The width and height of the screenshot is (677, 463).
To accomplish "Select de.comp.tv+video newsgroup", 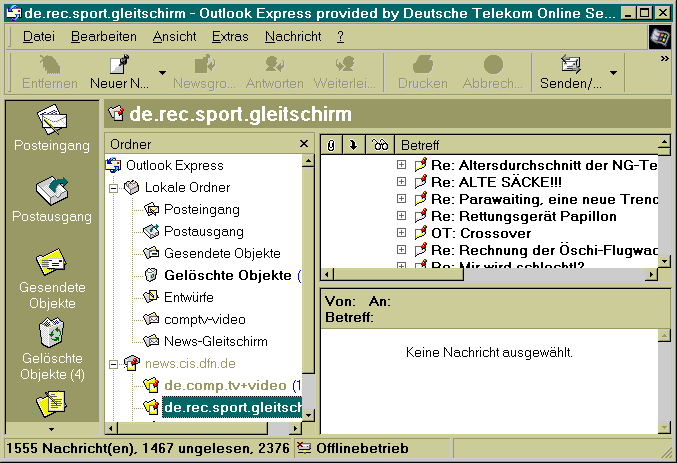I will pyautogui.click(x=225, y=386).
